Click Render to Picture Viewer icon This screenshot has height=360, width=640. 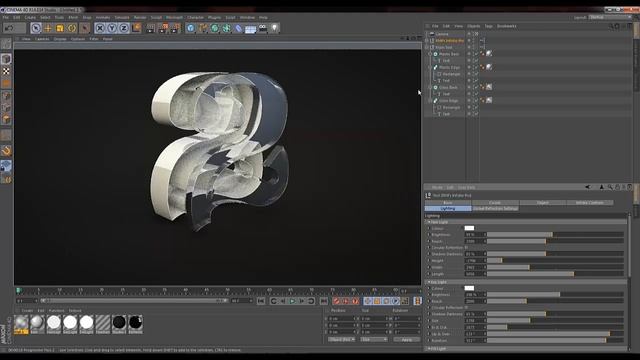click(x=163, y=28)
